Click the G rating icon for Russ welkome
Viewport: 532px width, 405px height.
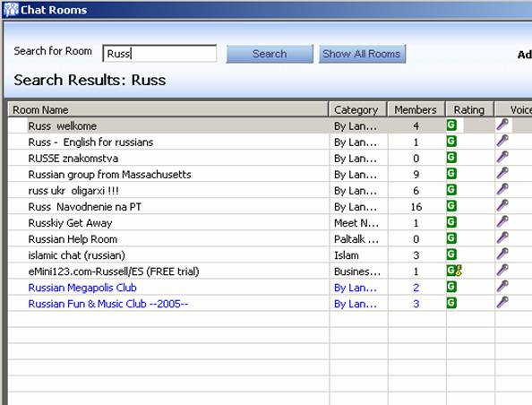451,125
